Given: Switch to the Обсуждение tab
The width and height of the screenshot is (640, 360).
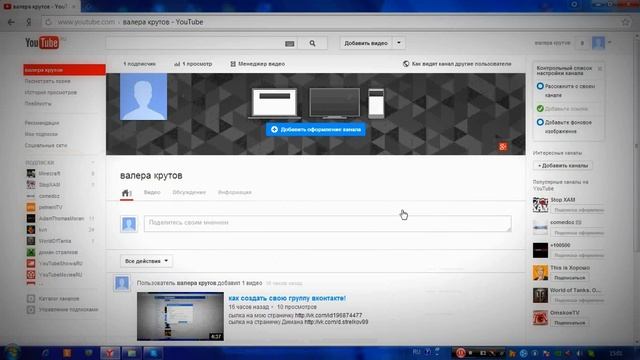Looking at the screenshot, I should pos(189,192).
